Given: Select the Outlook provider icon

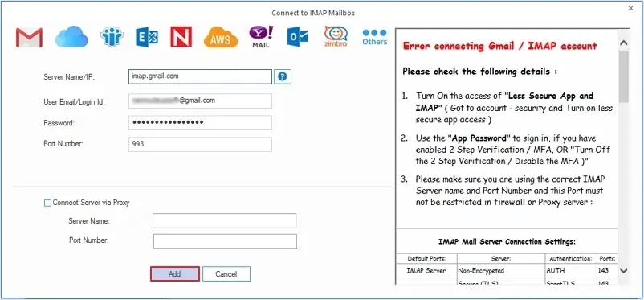Looking at the screenshot, I should coord(298,38).
